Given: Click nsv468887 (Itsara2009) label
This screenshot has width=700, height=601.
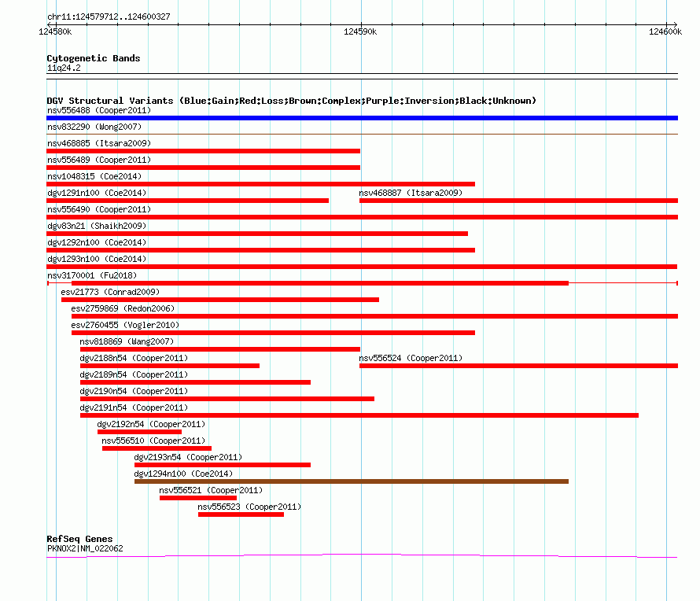Looking at the screenshot, I should point(411,193).
